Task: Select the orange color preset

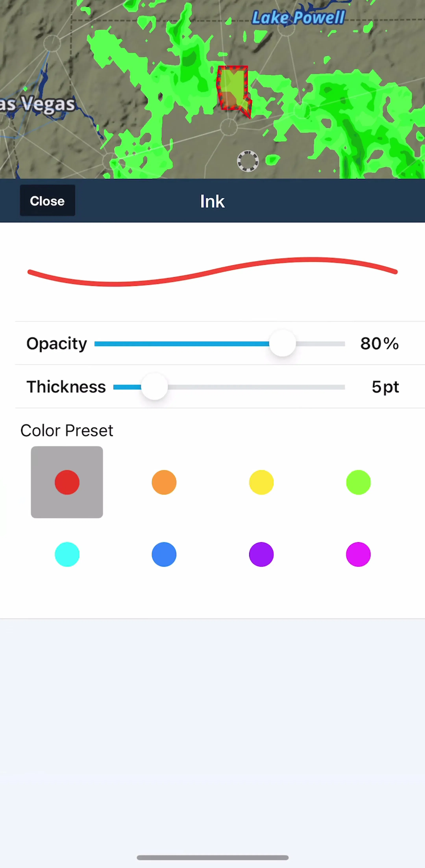Action: (x=164, y=482)
